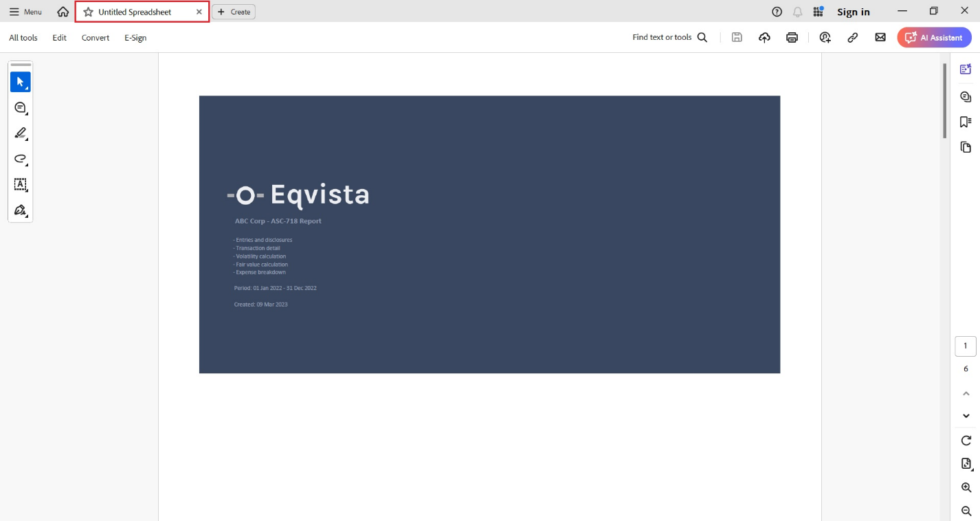This screenshot has height=521, width=980.
Task: Click the '- Expense breakdown' line
Action: pyautogui.click(x=260, y=272)
